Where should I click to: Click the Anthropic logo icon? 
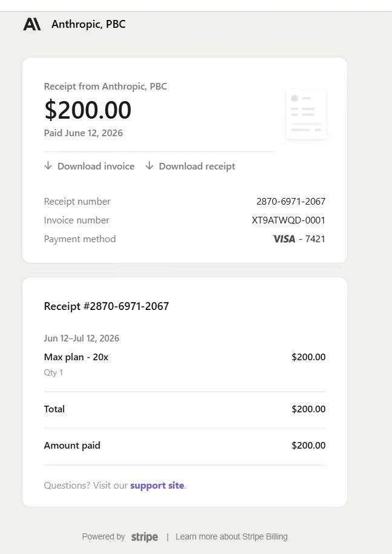coord(32,24)
